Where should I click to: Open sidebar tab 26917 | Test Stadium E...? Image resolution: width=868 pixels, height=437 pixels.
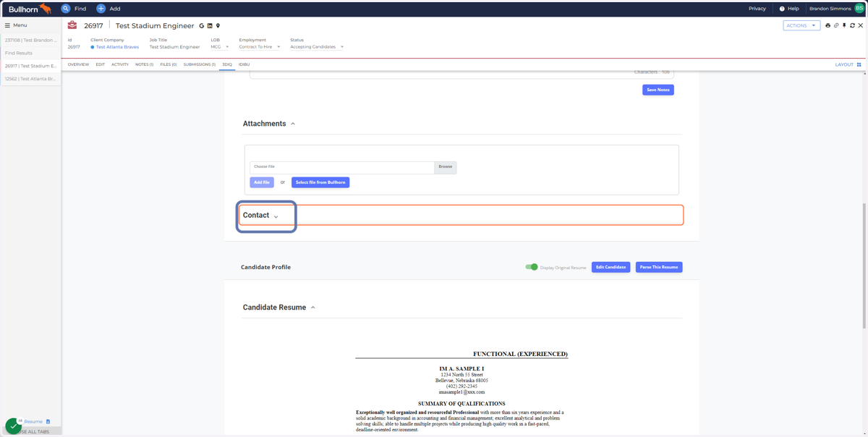pyautogui.click(x=30, y=66)
